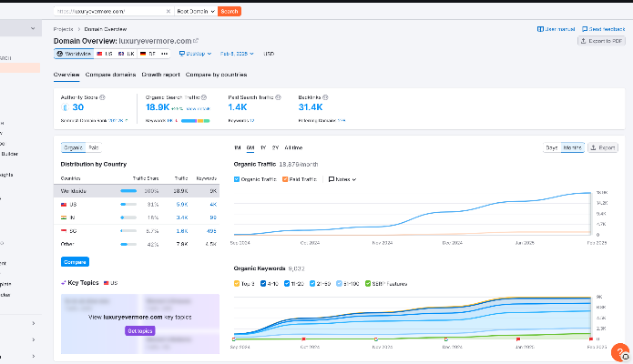Clear the domain search field
The width and height of the screenshot is (633, 364).
click(168, 11)
